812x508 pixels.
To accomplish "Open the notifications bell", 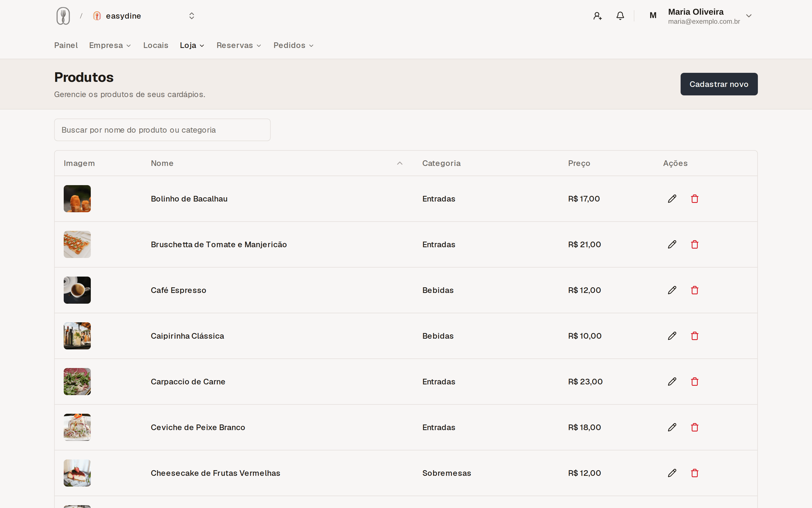I will coord(620,16).
